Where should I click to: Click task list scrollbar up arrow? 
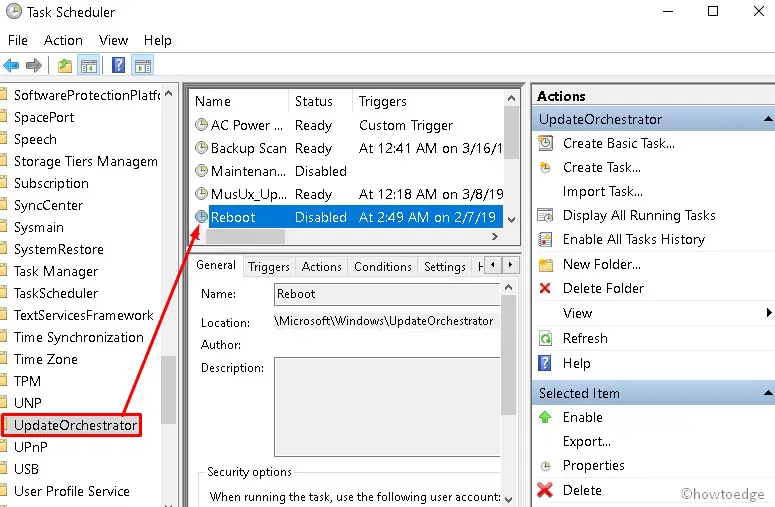point(512,98)
